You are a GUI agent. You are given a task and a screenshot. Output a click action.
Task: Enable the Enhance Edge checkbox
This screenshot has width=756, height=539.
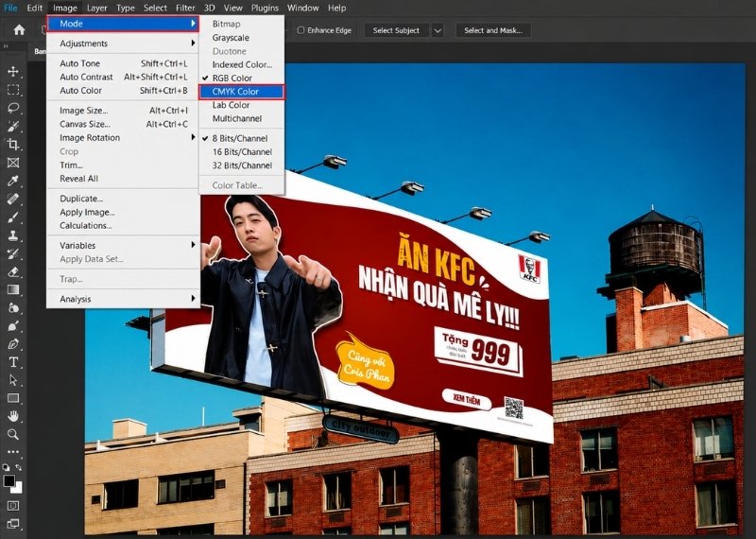301,30
